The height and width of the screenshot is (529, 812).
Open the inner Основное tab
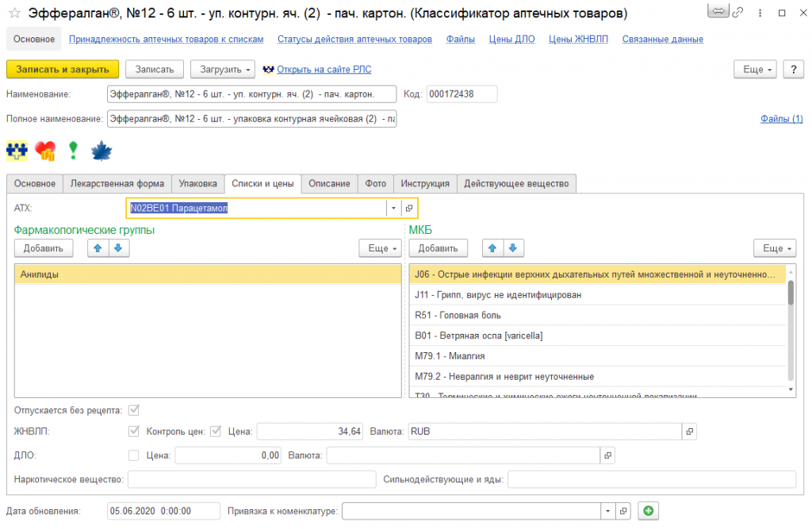point(35,183)
